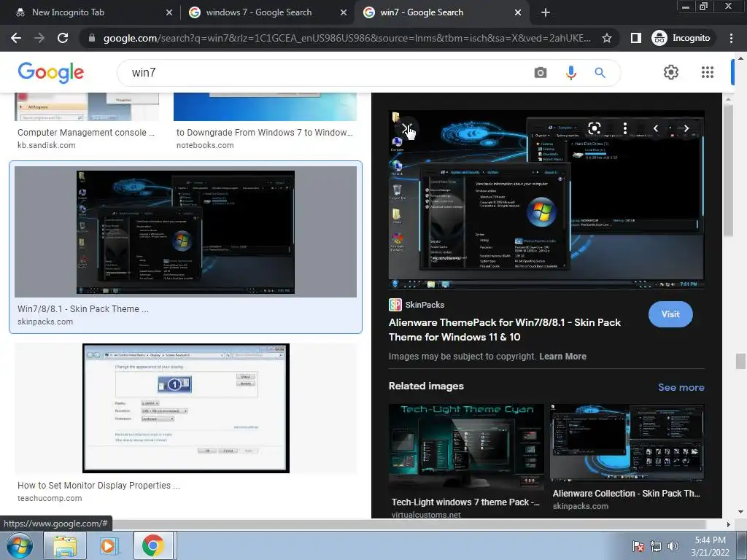Open the network tray icon
The image size is (747, 560).
click(656, 546)
